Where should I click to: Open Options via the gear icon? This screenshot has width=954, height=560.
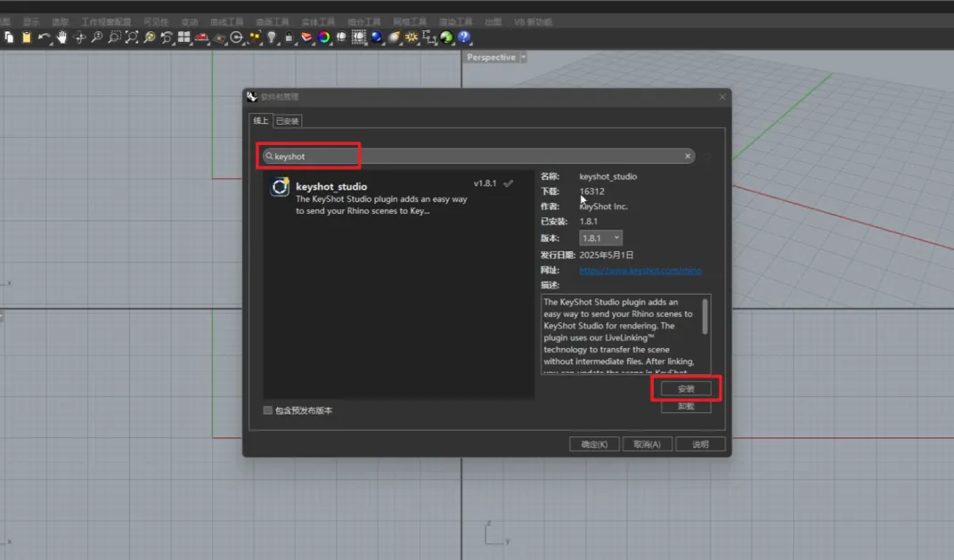click(412, 37)
